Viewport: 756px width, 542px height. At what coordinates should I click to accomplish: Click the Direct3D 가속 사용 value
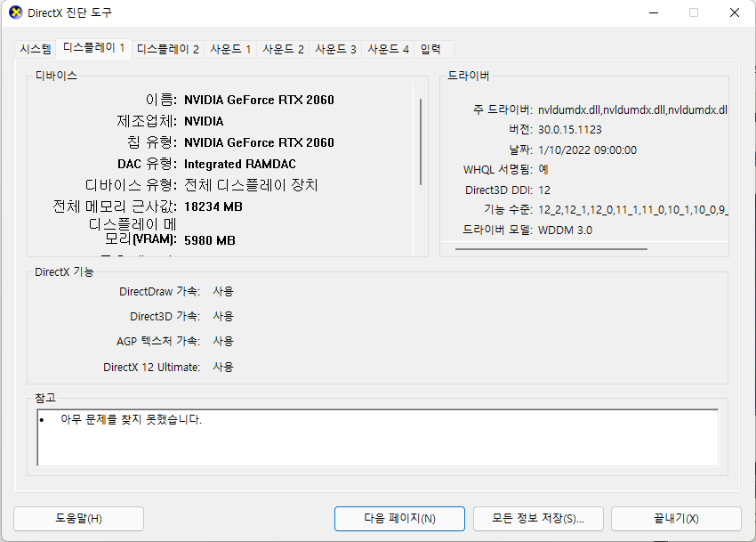coord(223,316)
